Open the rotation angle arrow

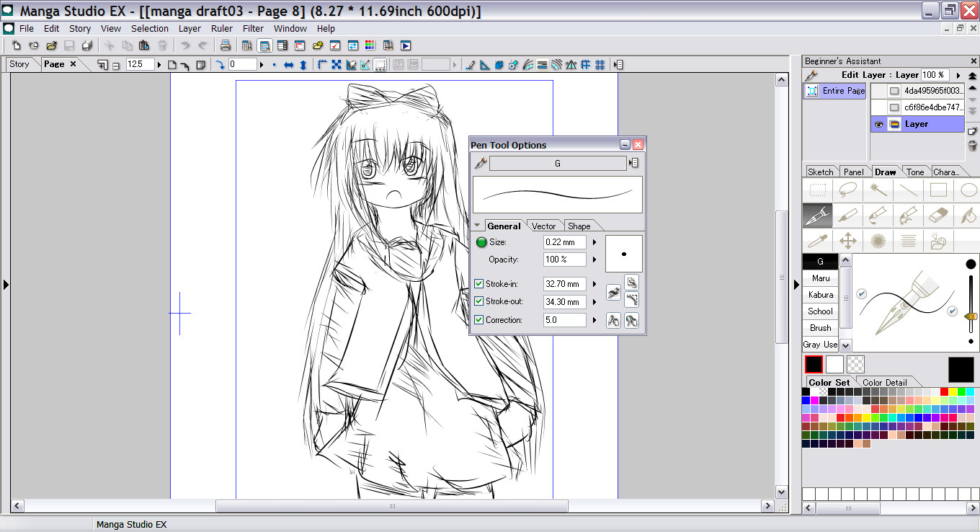pos(262,65)
